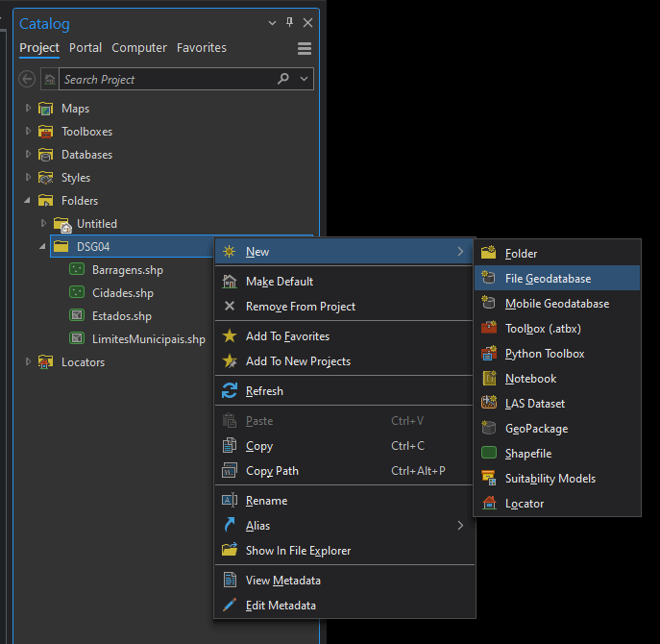Click the back arrow icon beside search box
The image size is (660, 644).
28,79
